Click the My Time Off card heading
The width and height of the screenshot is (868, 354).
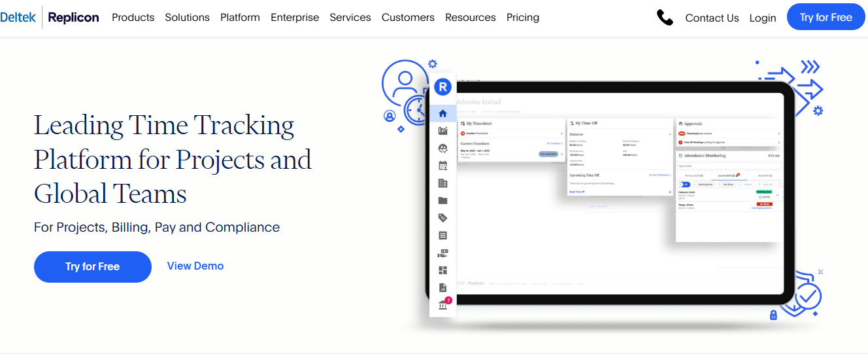point(586,123)
